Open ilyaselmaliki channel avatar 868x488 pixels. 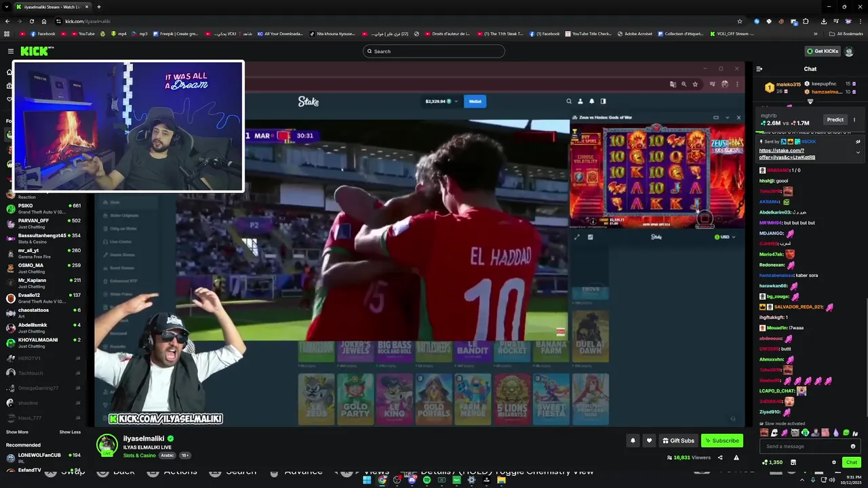tap(106, 445)
